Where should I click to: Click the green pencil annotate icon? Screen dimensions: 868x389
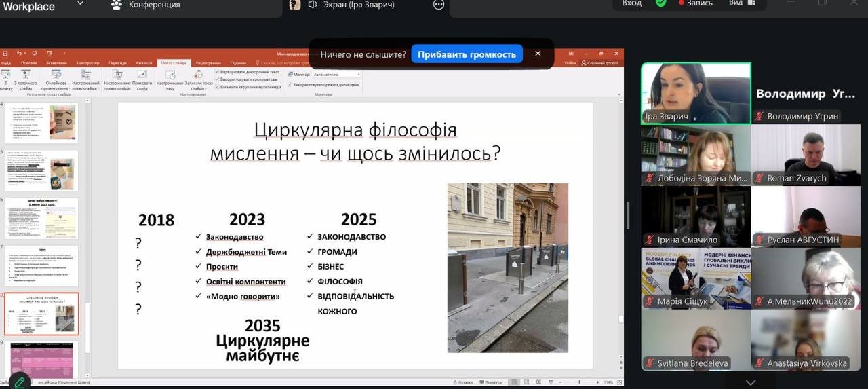pyautogui.click(x=19, y=382)
